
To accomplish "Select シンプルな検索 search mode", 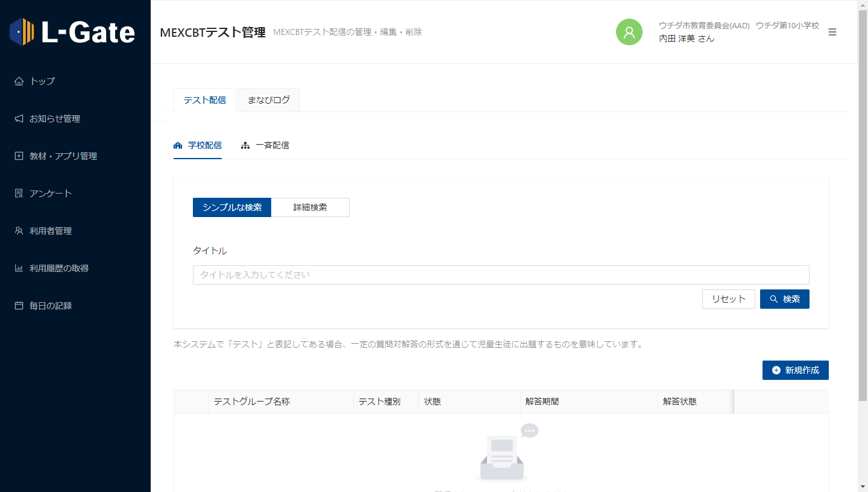I will (232, 207).
